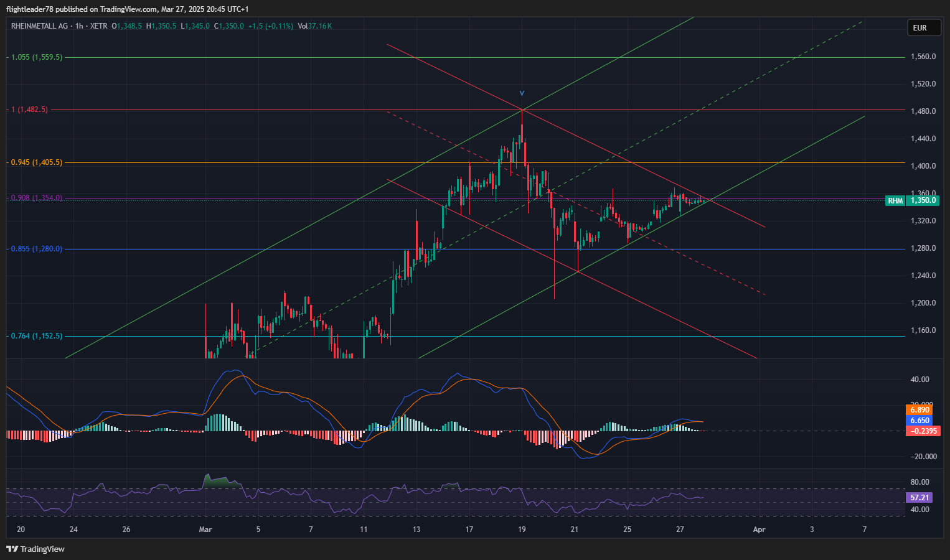Click the flightleader78 published header text
This screenshot has width=950, height=560.
point(127,9)
